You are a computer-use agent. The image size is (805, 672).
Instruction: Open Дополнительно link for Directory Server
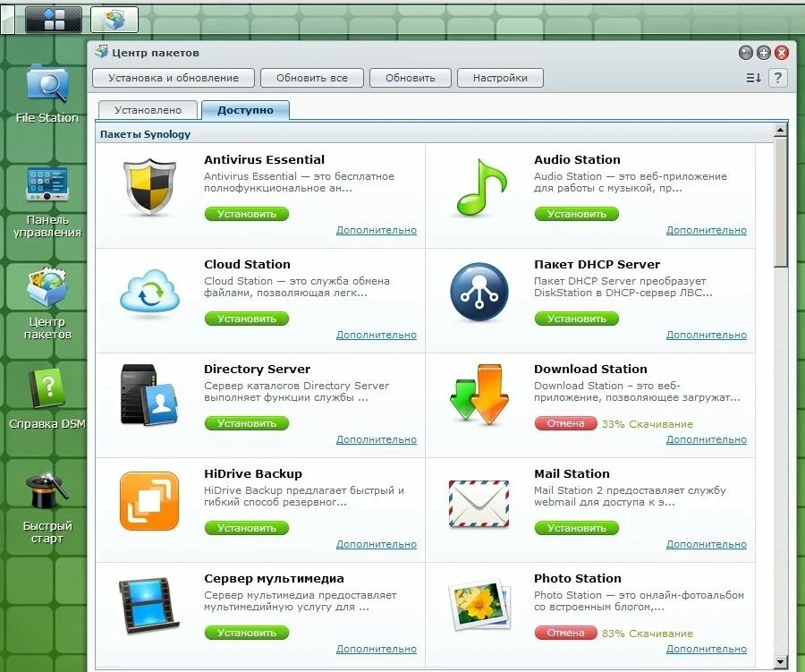(x=377, y=439)
